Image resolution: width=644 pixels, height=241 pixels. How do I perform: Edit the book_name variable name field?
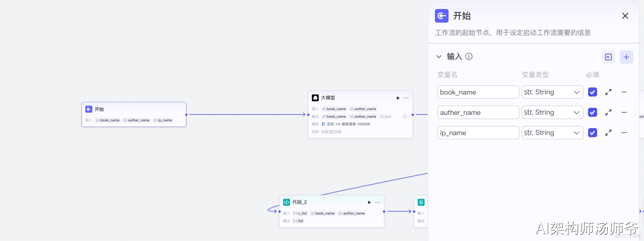coord(478,92)
